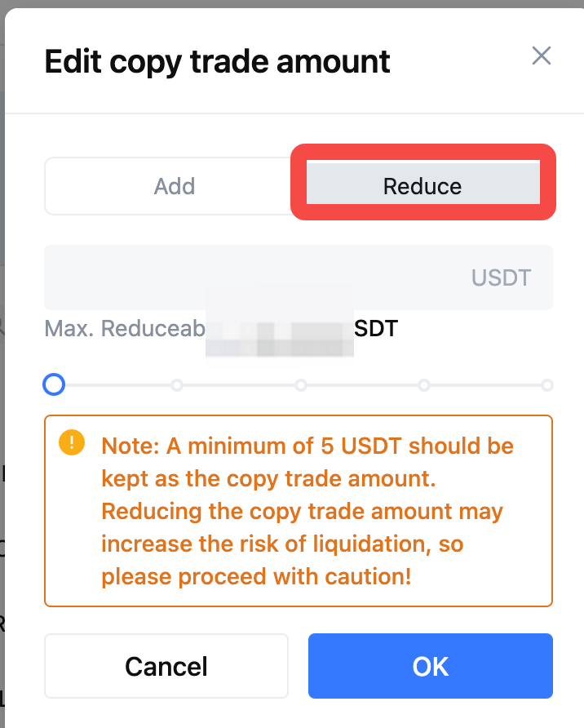Switch to the Add tab

coord(175,186)
